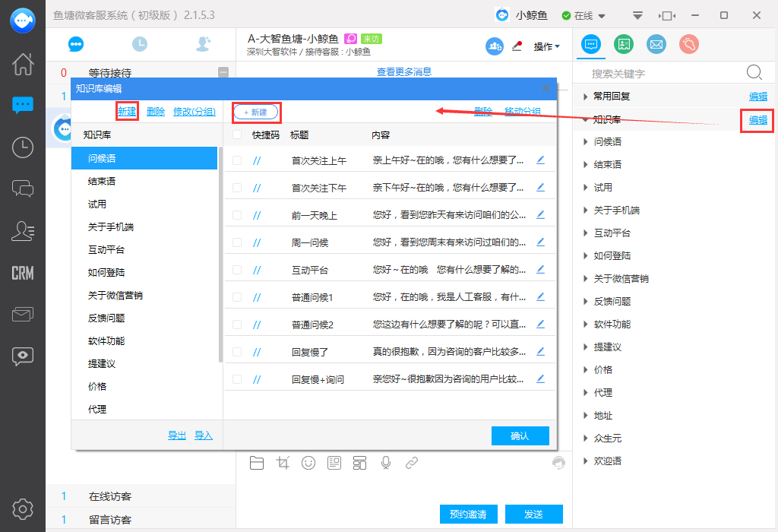
Task: Open the settings gear icon
Action: click(x=23, y=508)
